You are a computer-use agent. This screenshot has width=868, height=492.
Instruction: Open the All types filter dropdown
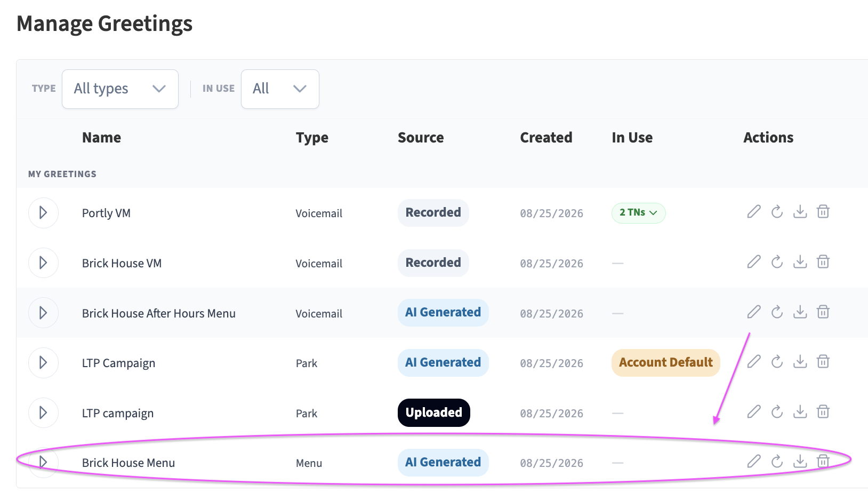(120, 89)
